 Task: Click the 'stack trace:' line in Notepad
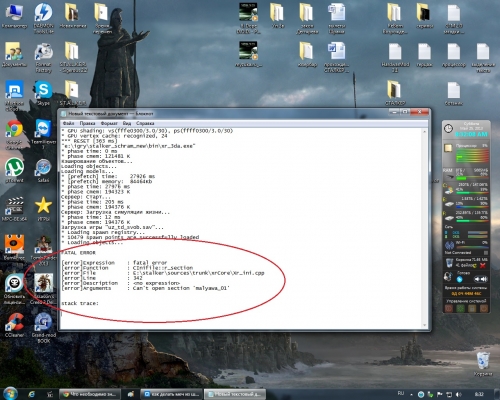80,303
